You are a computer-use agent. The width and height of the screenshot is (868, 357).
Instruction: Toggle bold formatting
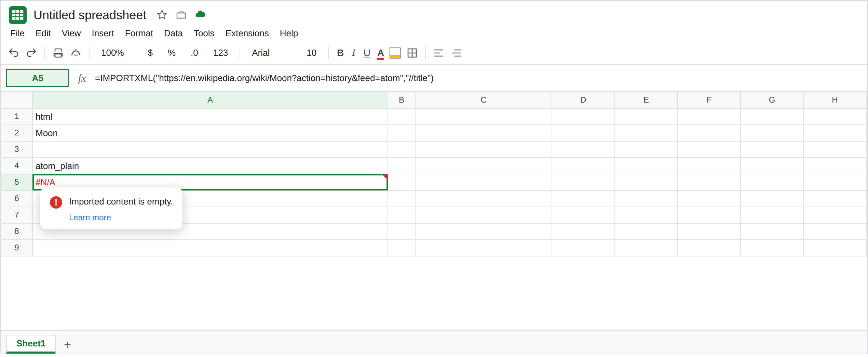point(340,53)
